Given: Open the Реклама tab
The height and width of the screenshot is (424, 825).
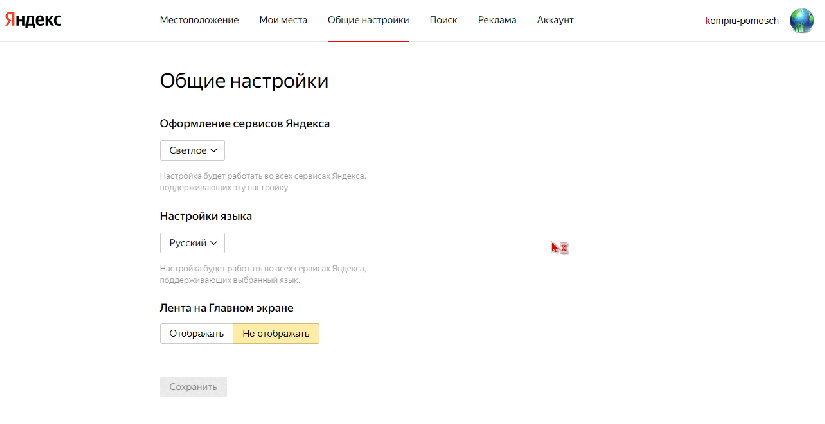Looking at the screenshot, I should click(x=497, y=20).
